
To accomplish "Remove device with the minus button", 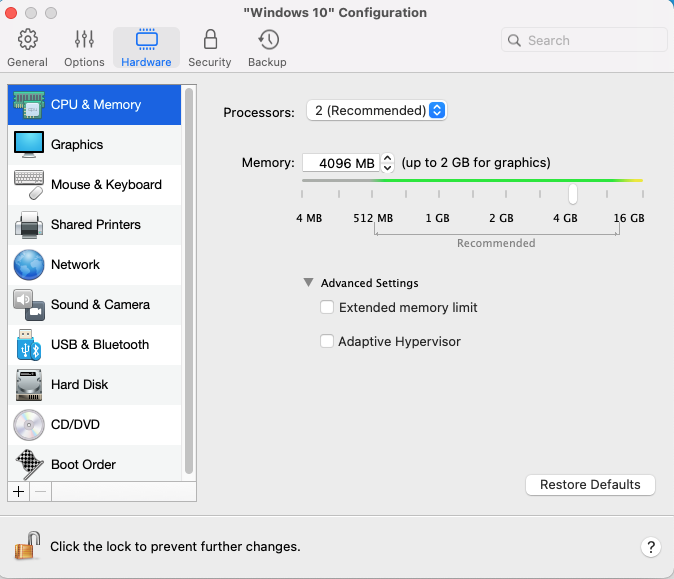I will (x=40, y=491).
